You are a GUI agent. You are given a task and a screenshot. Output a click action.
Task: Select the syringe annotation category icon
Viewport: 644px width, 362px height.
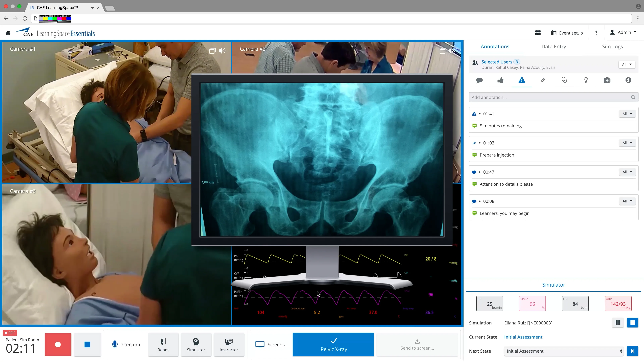point(543,80)
